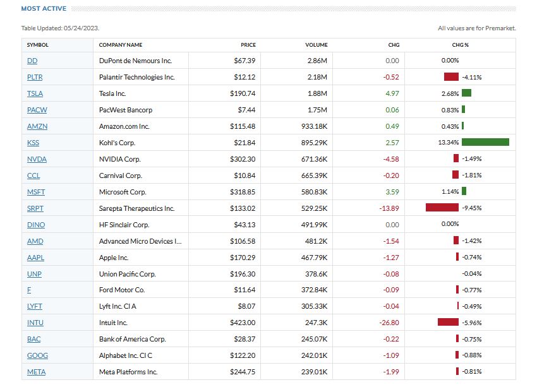Select the SRPT ticker link
The image size is (549, 392).
pyautogui.click(x=35, y=208)
